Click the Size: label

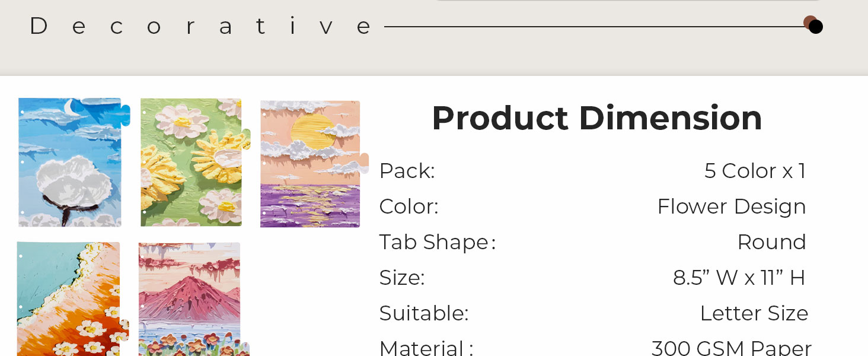(x=402, y=278)
